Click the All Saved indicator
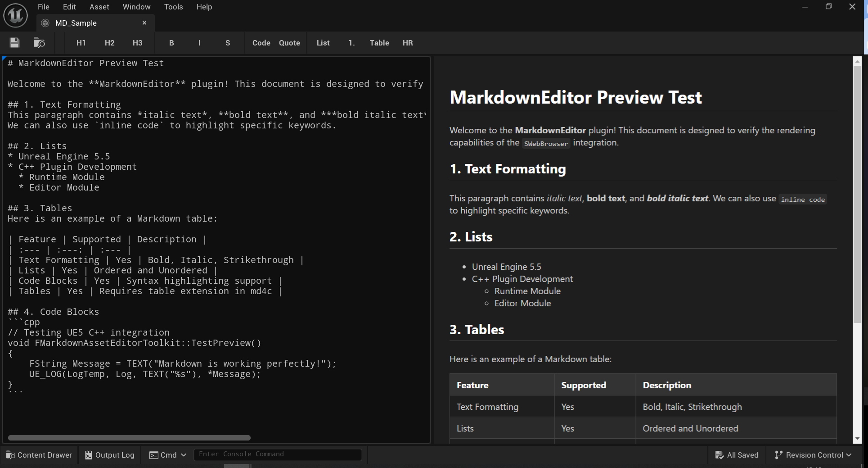The width and height of the screenshot is (868, 468). coord(737,455)
